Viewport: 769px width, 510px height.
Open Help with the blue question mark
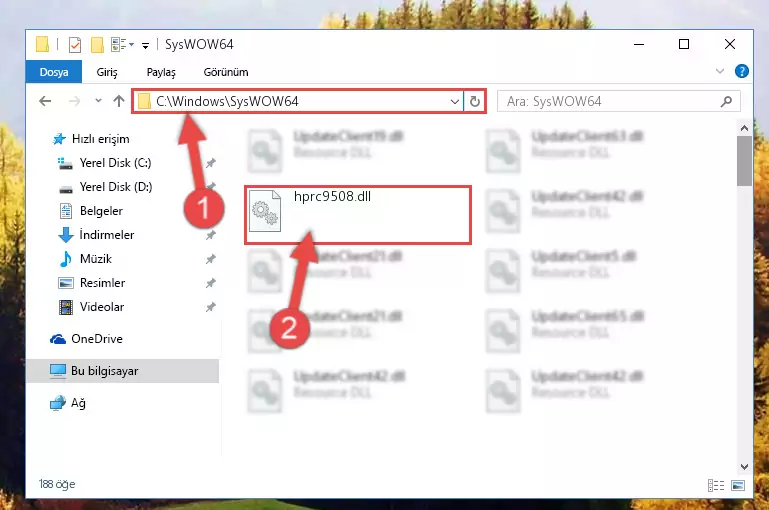tap(742, 72)
